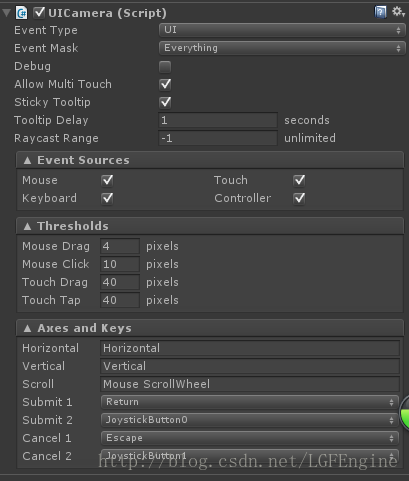
Task: Click the Scroll axis text field
Action: [x=250, y=384]
